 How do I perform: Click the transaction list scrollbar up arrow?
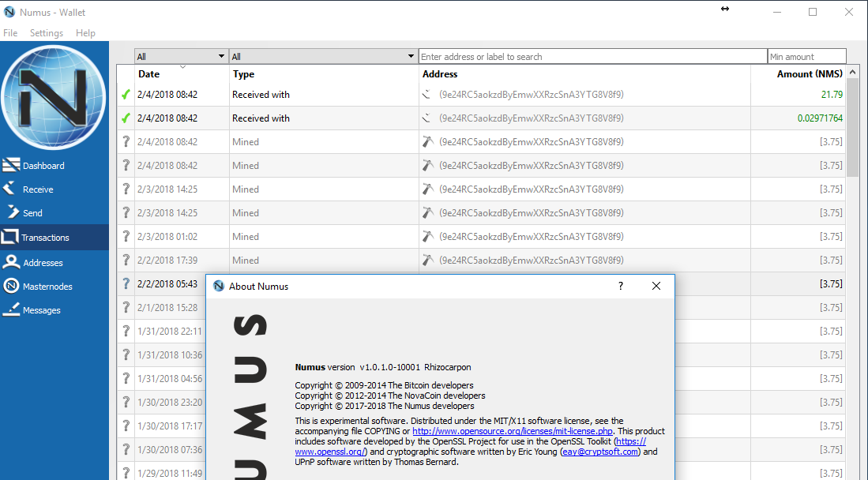pyautogui.click(x=852, y=72)
